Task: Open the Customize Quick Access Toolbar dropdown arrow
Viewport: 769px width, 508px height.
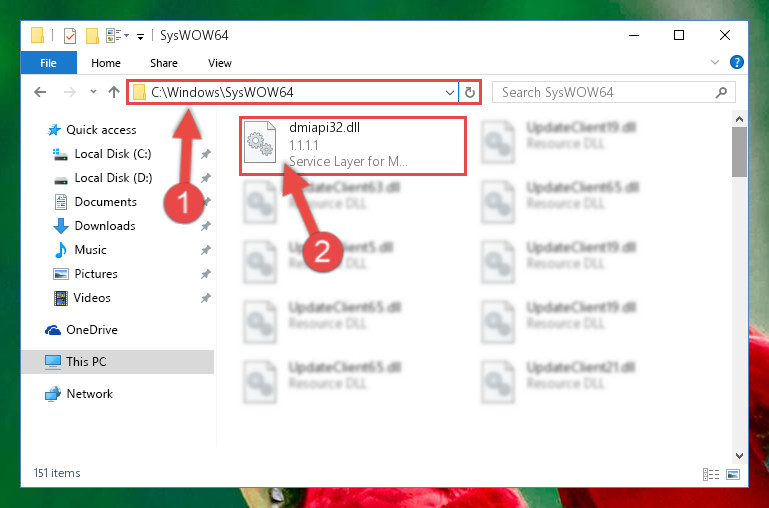Action: coord(140,36)
